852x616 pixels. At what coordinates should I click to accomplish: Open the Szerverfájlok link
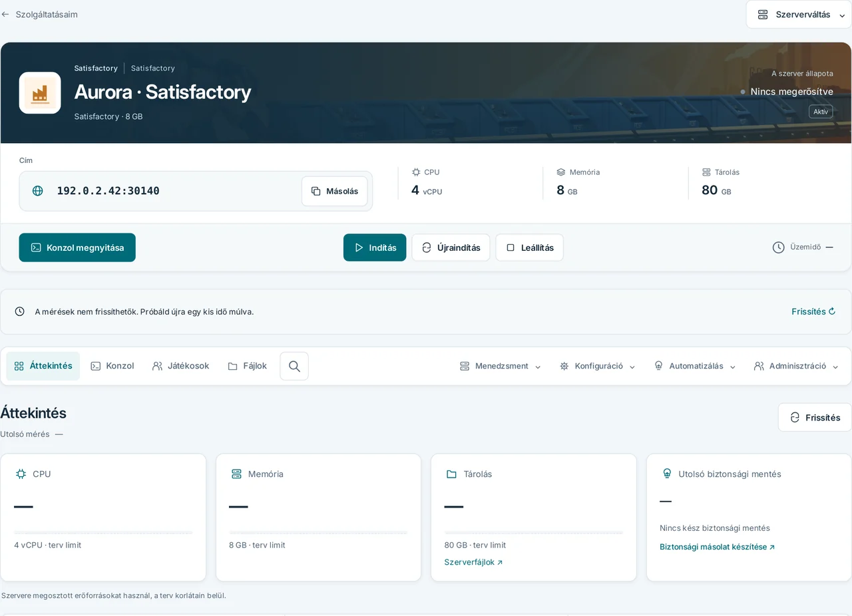(x=474, y=562)
